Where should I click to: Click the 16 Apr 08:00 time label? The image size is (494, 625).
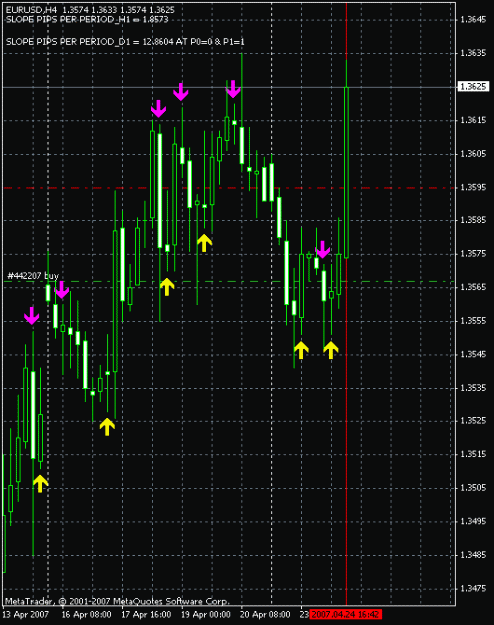[86, 614]
